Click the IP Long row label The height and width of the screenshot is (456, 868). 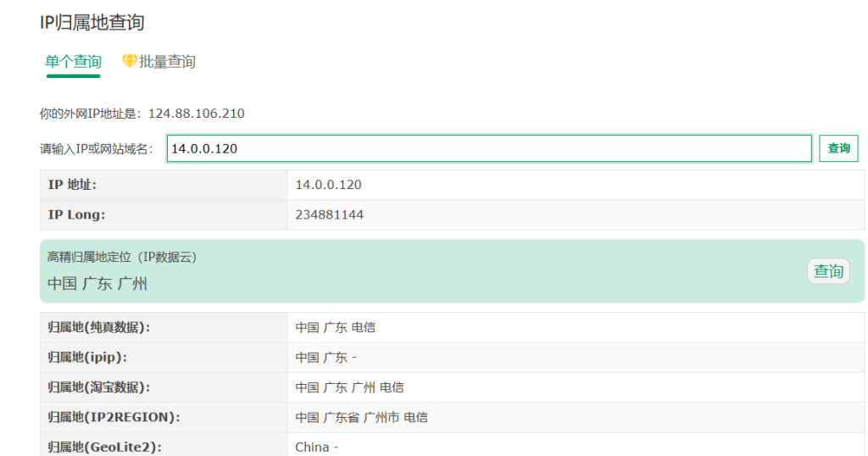76,215
